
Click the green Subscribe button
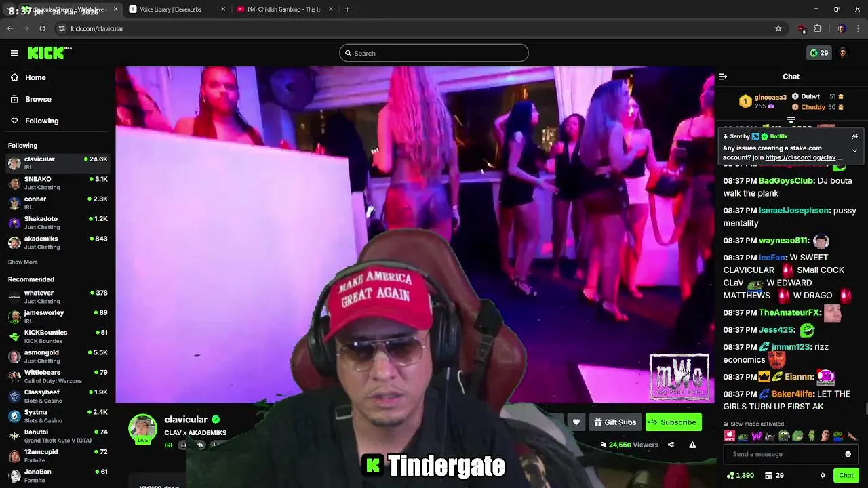point(673,422)
